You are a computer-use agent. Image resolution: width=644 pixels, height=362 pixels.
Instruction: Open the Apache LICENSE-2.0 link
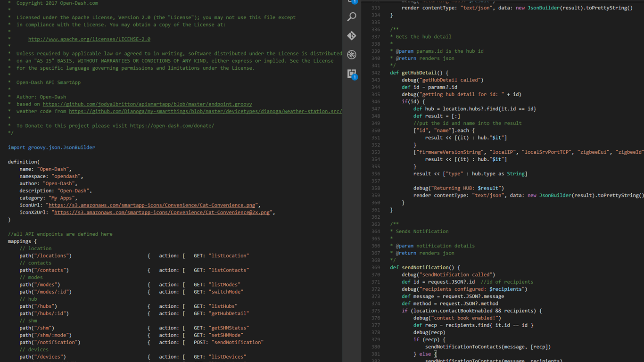[x=89, y=39]
